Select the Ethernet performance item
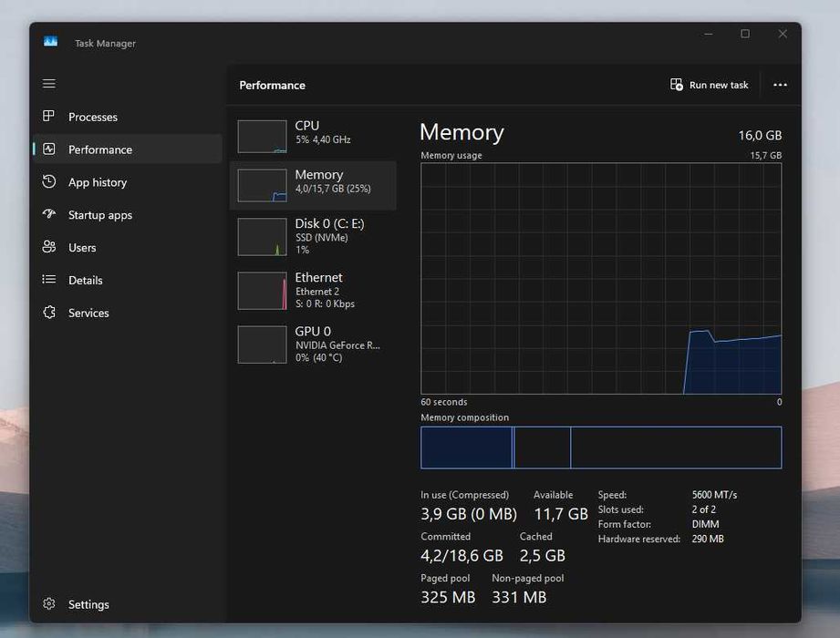This screenshot has width=840, height=638. [x=313, y=290]
